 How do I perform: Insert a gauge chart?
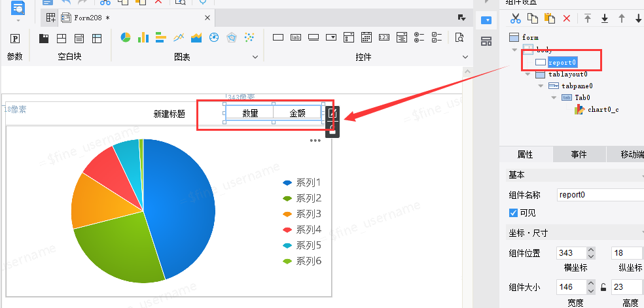point(214,37)
